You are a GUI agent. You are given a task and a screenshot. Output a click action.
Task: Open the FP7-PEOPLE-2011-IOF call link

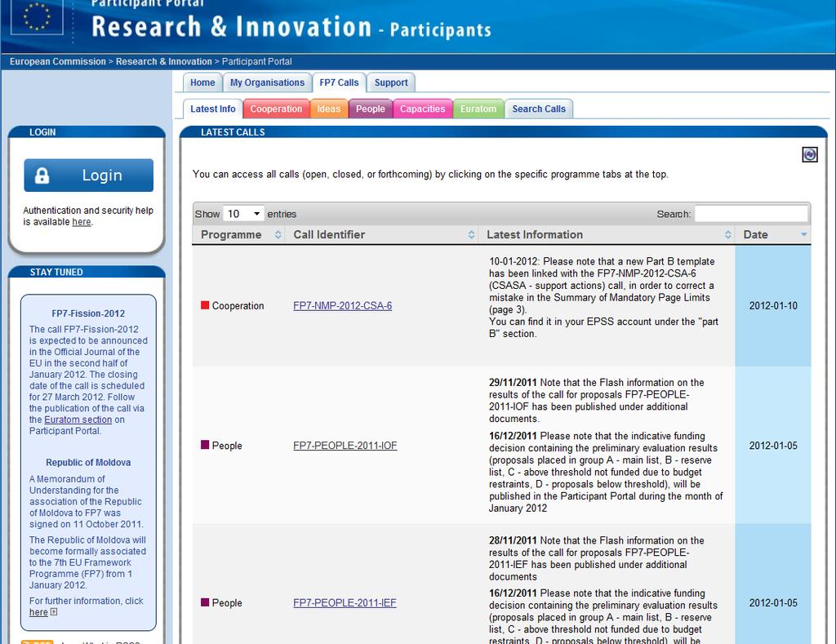(345, 445)
